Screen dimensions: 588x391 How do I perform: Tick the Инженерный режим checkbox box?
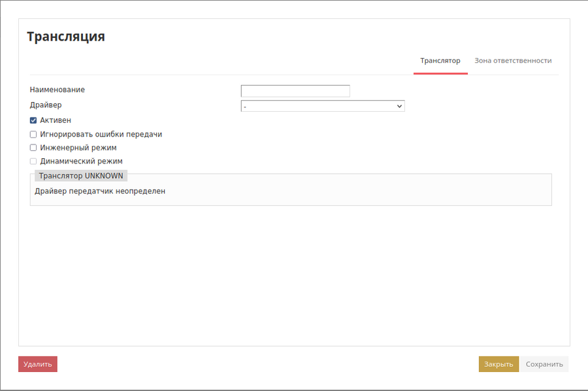[x=33, y=148]
